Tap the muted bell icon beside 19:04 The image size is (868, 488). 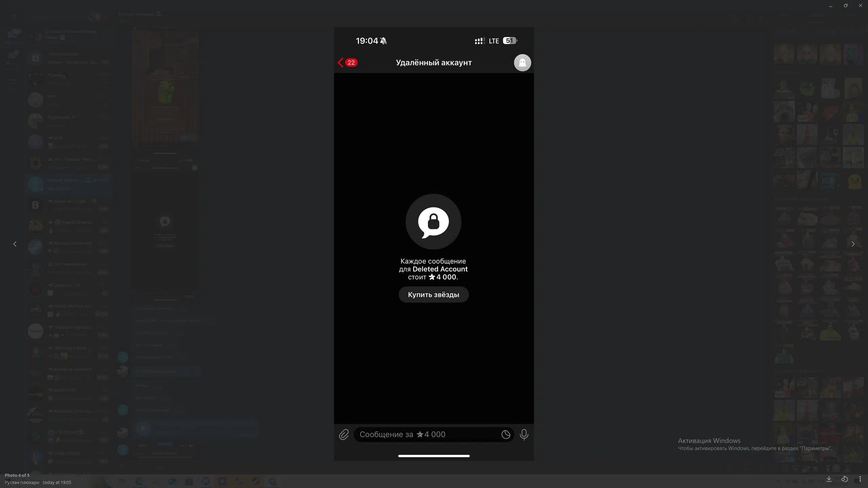(383, 41)
